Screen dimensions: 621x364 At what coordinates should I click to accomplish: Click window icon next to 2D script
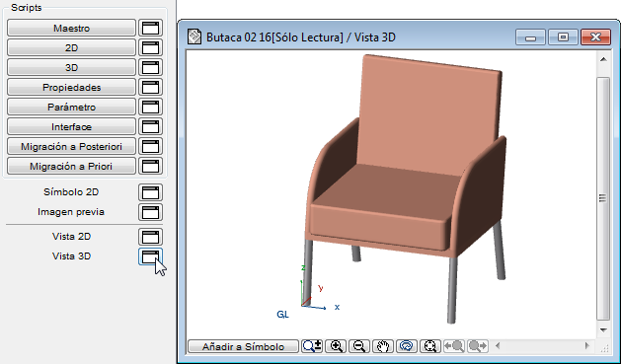(x=150, y=48)
